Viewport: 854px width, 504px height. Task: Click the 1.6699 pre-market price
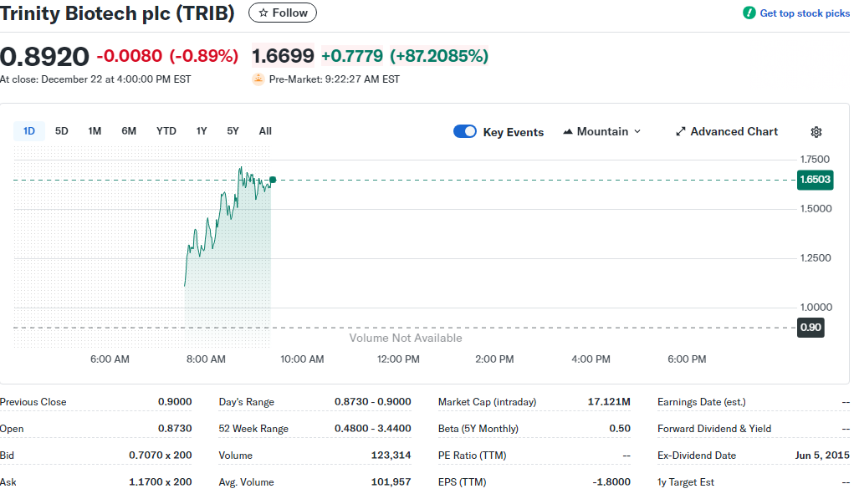coord(283,55)
